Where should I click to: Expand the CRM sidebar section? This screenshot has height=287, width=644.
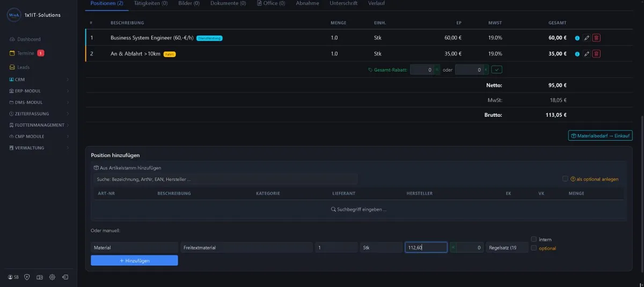39,80
